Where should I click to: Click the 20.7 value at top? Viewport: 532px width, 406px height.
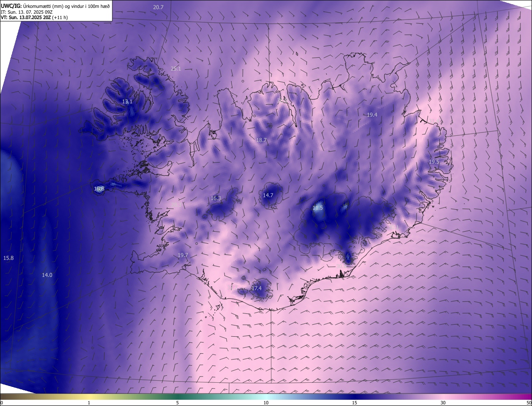click(x=158, y=7)
